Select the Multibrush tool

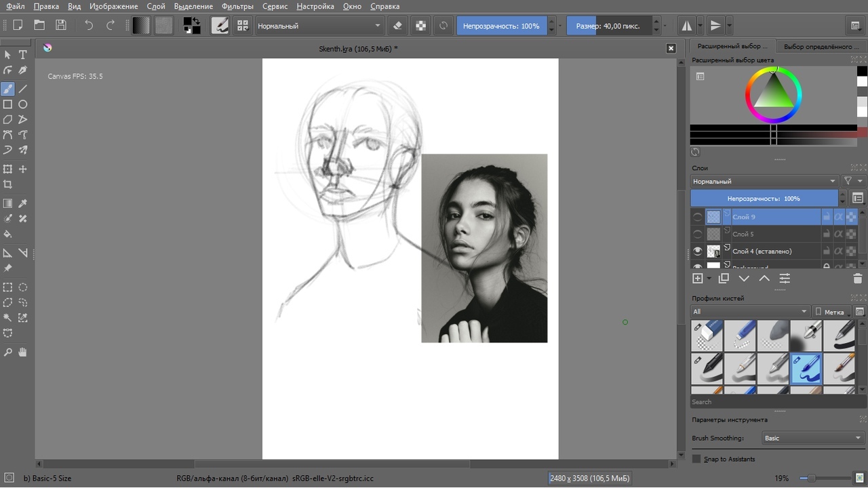[23, 150]
